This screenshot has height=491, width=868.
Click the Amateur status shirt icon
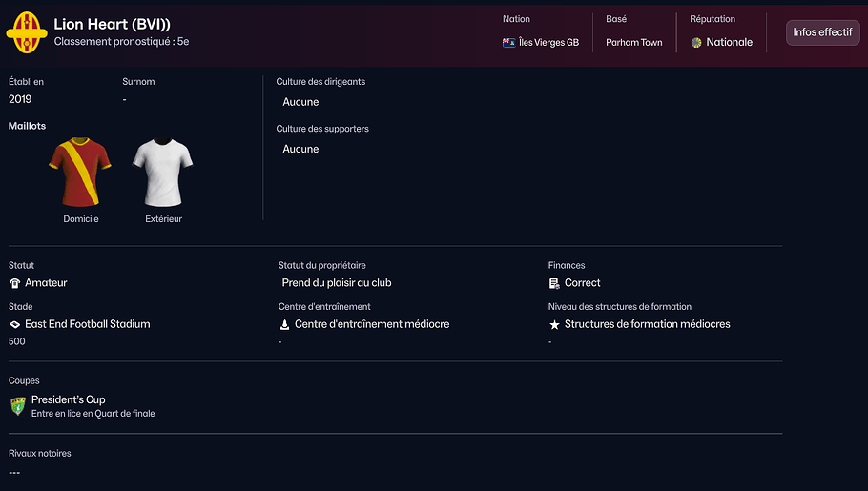(x=14, y=283)
